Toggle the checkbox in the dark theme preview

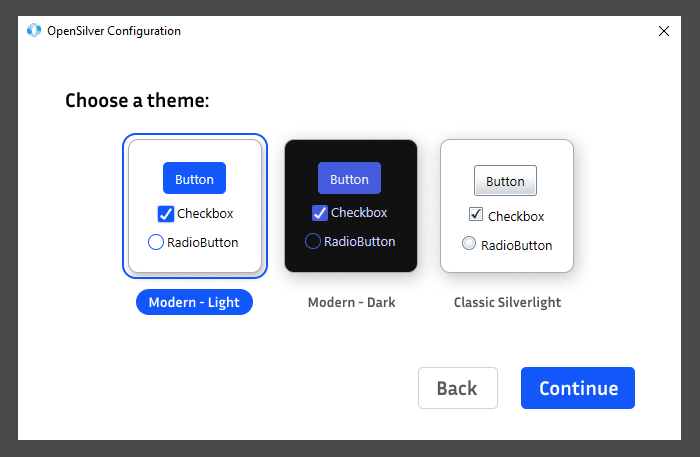[320, 213]
